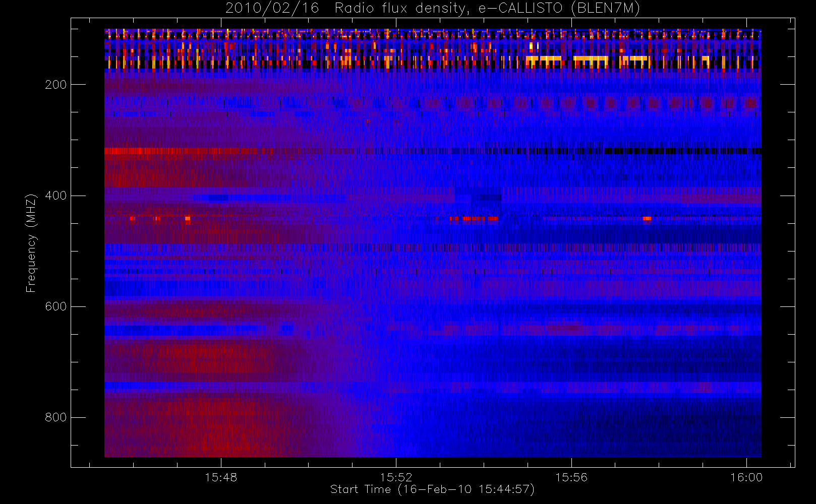Click the '800' frequency axis label
Image resolution: width=816 pixels, height=504 pixels.
[x=56, y=417]
